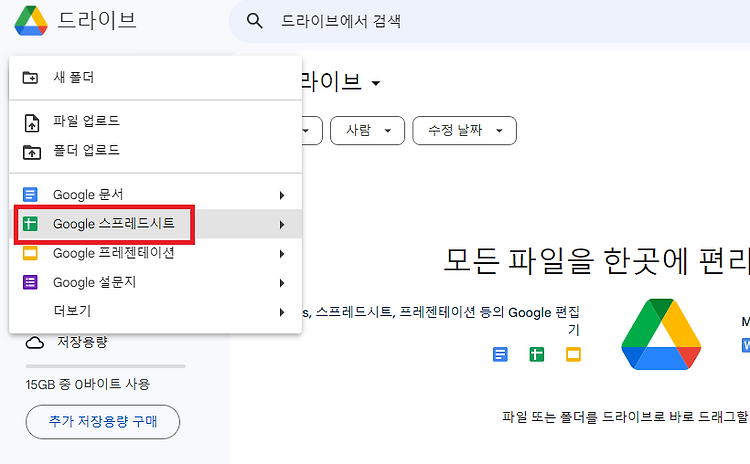
Task: Click the file upload icon
Action: pos(32,122)
